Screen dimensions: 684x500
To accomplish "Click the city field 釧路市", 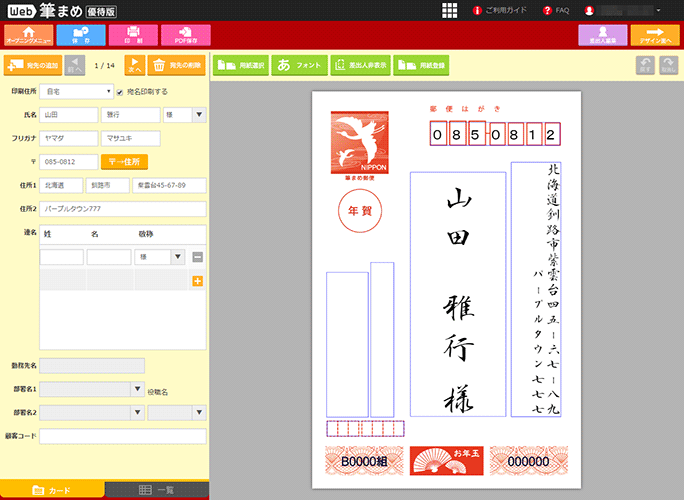I will [108, 185].
